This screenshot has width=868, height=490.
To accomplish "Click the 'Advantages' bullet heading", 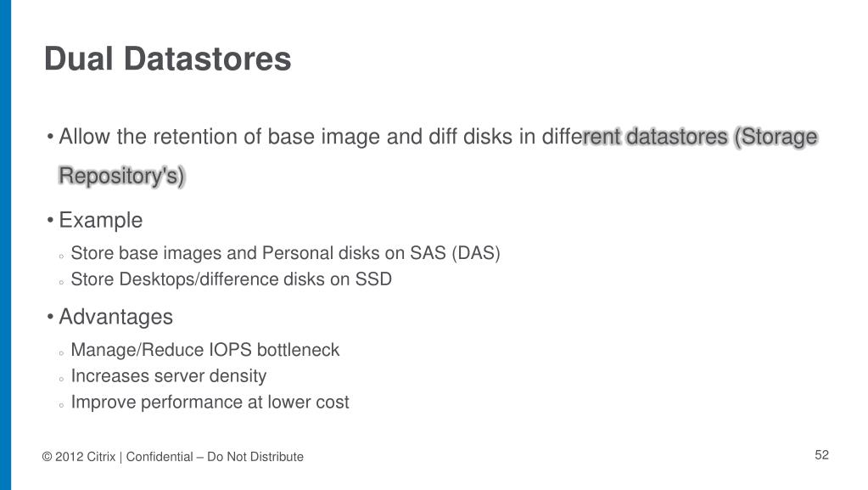I will coord(115,317).
